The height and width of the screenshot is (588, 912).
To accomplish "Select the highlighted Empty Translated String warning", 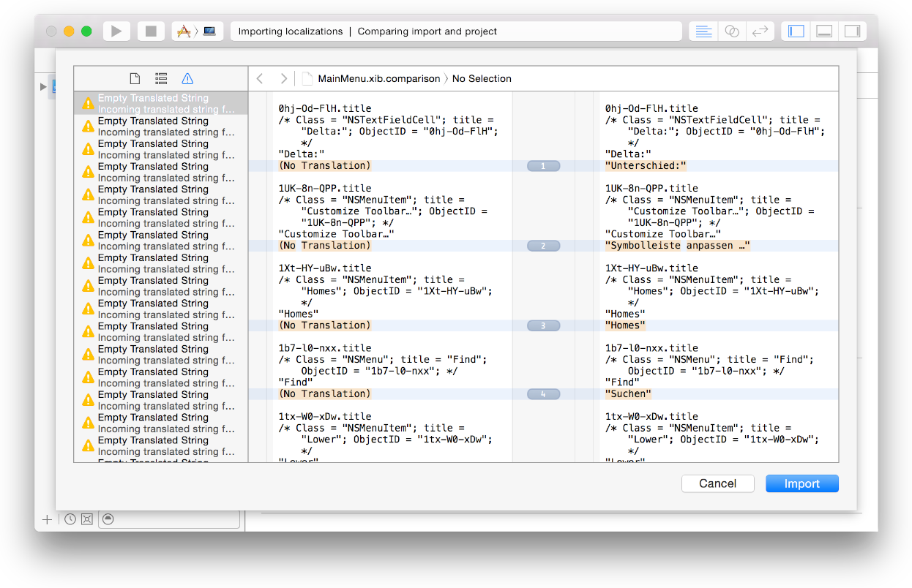I will [161, 103].
